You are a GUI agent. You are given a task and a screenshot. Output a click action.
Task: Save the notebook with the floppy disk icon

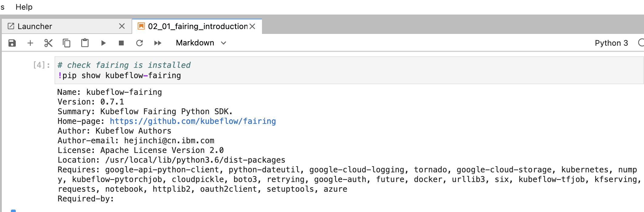[x=12, y=43]
